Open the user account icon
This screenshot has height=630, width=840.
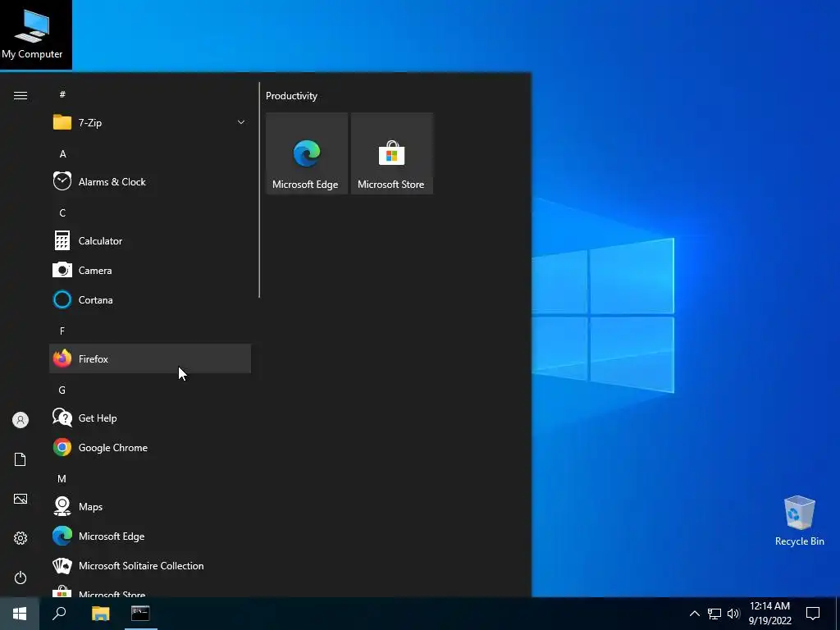click(x=21, y=420)
